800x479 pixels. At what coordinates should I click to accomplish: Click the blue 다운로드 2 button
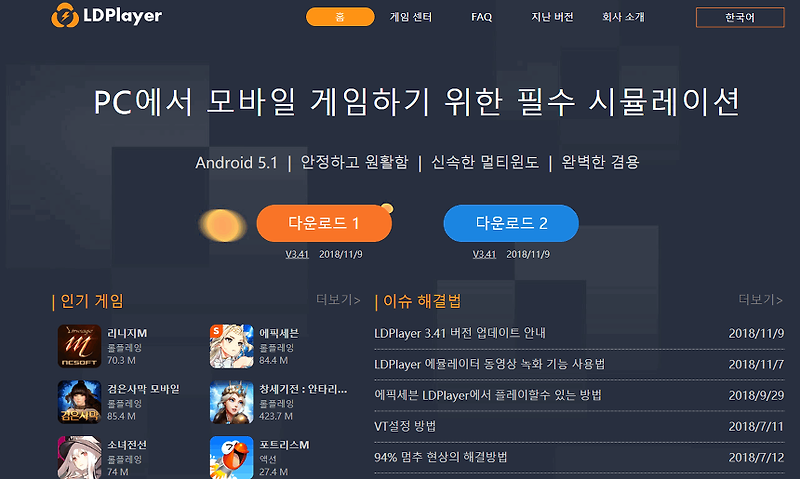coord(511,223)
